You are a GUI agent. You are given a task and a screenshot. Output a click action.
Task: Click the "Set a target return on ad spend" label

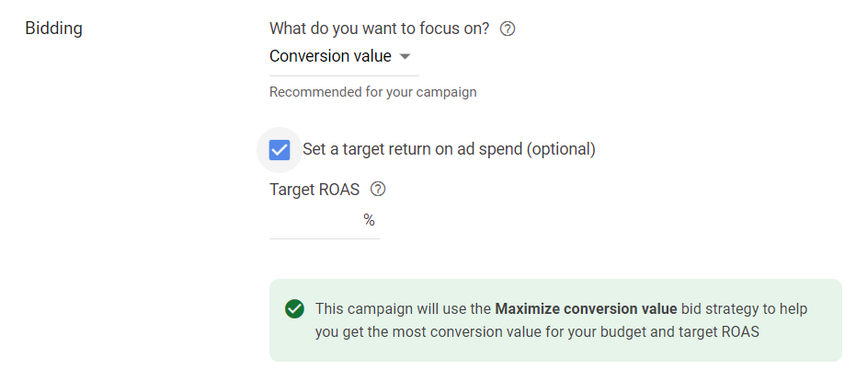[412, 149]
